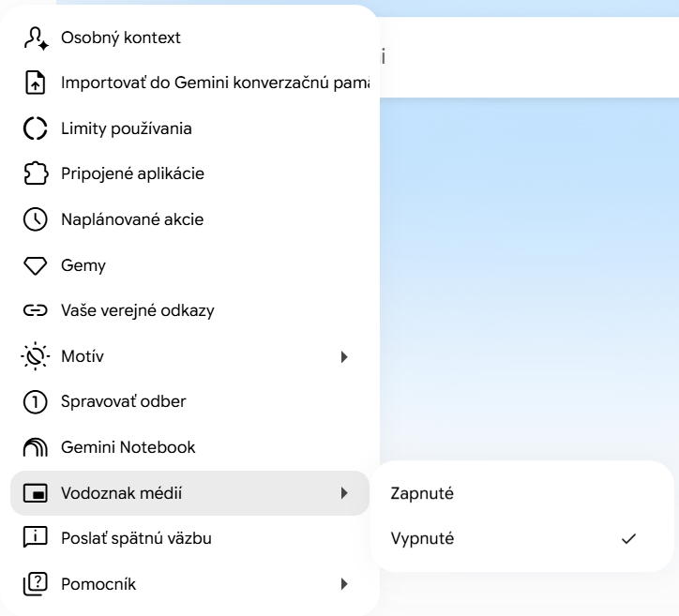Click the Osobný kontext person-sparkle icon
Viewport: 679px width, 616px height.
pos(36,38)
